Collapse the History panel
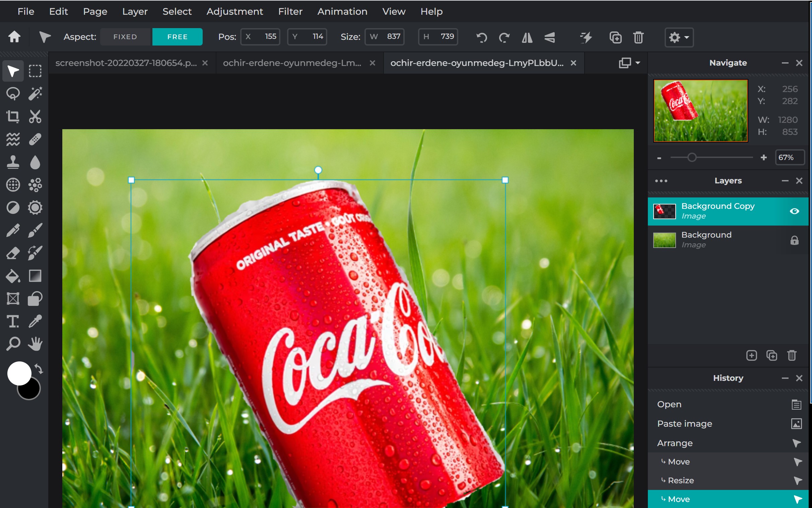 coord(786,378)
